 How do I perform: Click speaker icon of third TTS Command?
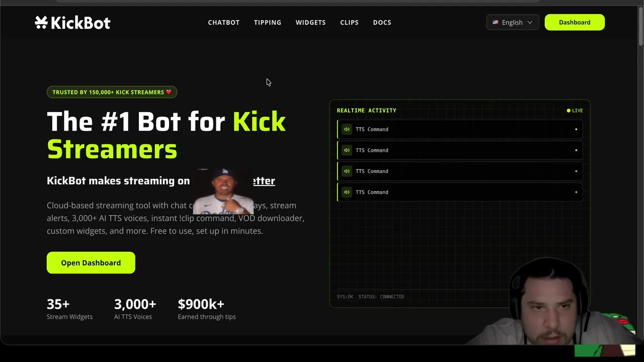tap(347, 171)
